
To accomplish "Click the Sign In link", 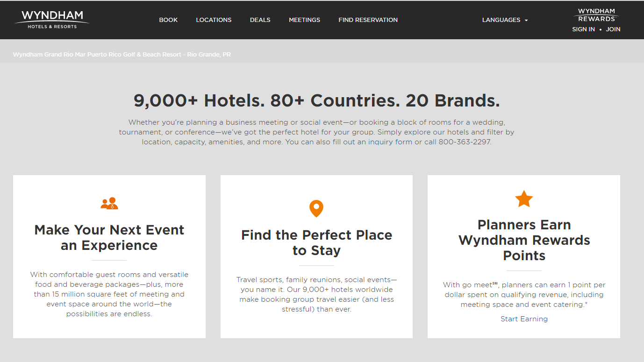I will tap(583, 29).
